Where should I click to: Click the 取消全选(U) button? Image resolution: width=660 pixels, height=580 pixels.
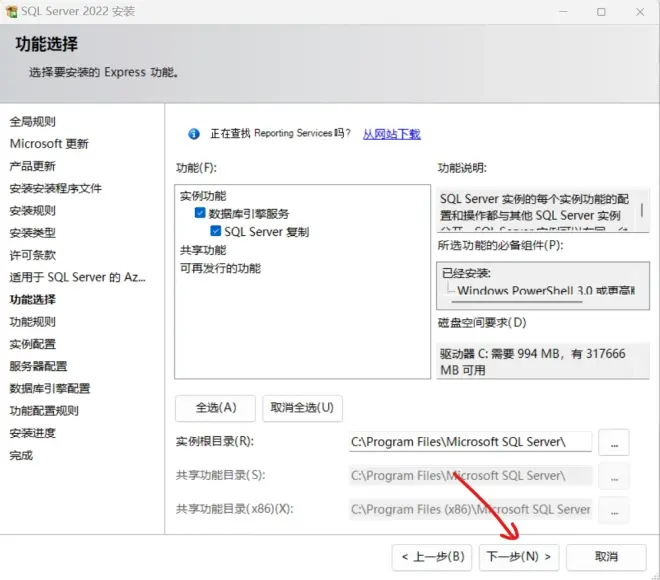click(302, 408)
